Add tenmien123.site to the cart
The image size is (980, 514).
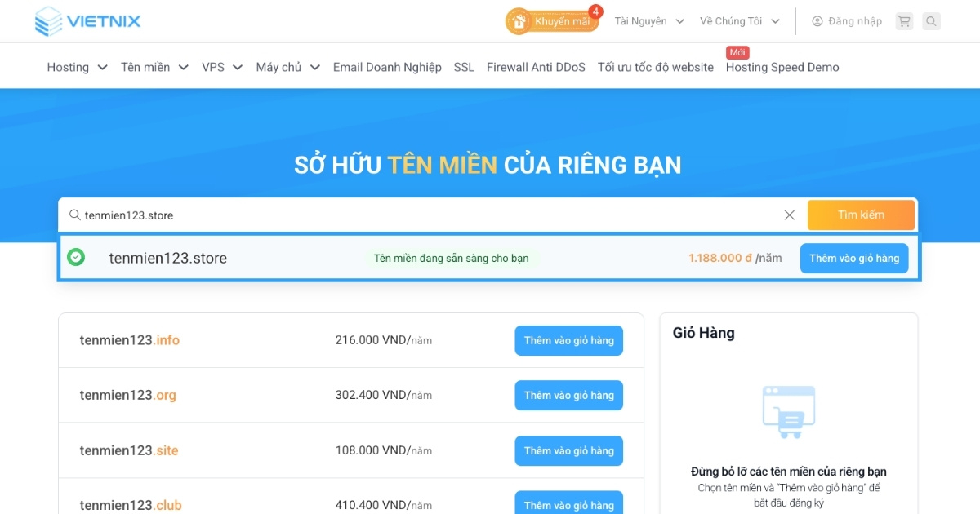[568, 450]
